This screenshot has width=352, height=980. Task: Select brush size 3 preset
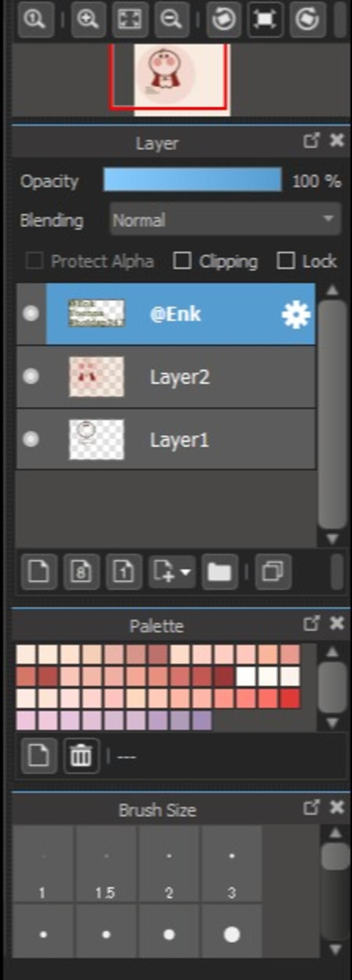[232, 864]
